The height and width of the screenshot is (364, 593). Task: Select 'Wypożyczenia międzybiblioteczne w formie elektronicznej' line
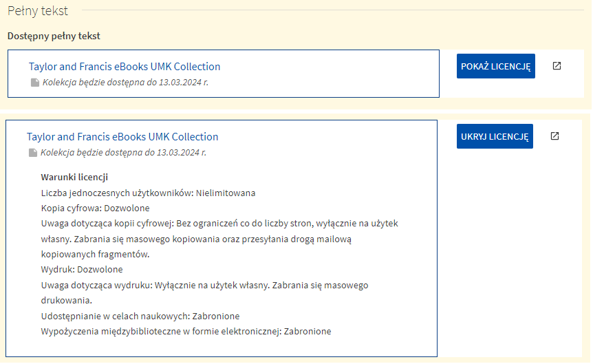(x=186, y=332)
